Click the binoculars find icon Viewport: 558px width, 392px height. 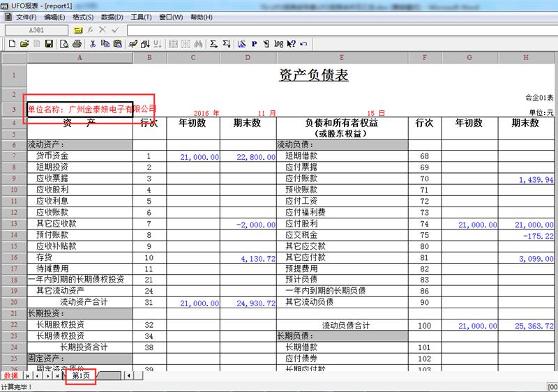198,44
